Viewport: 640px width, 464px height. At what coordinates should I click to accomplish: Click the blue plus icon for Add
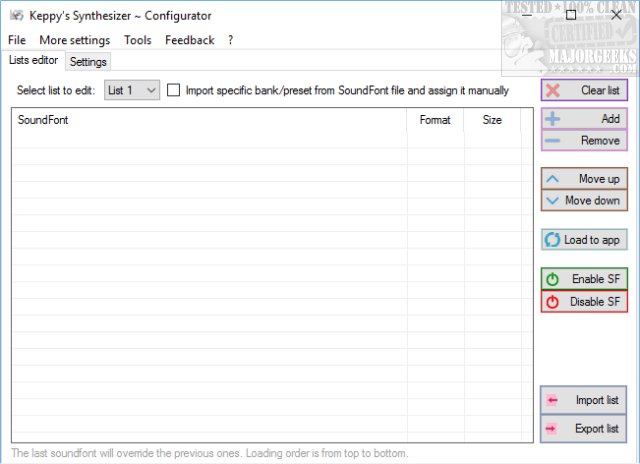pyautogui.click(x=553, y=119)
